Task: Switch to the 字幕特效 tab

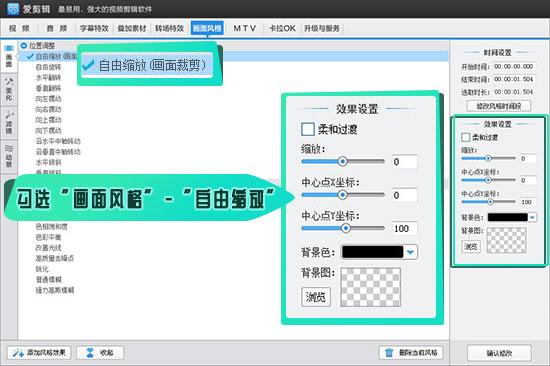Action: (94, 28)
